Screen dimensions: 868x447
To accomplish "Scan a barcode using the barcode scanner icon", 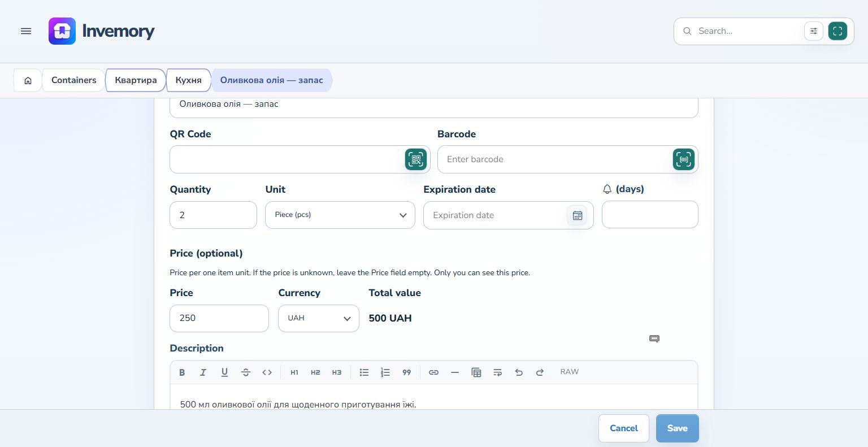I will click(684, 159).
